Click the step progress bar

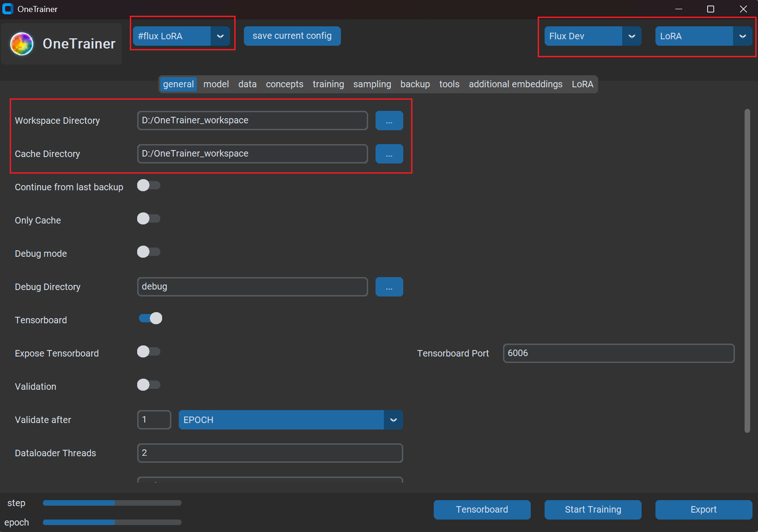(112, 503)
